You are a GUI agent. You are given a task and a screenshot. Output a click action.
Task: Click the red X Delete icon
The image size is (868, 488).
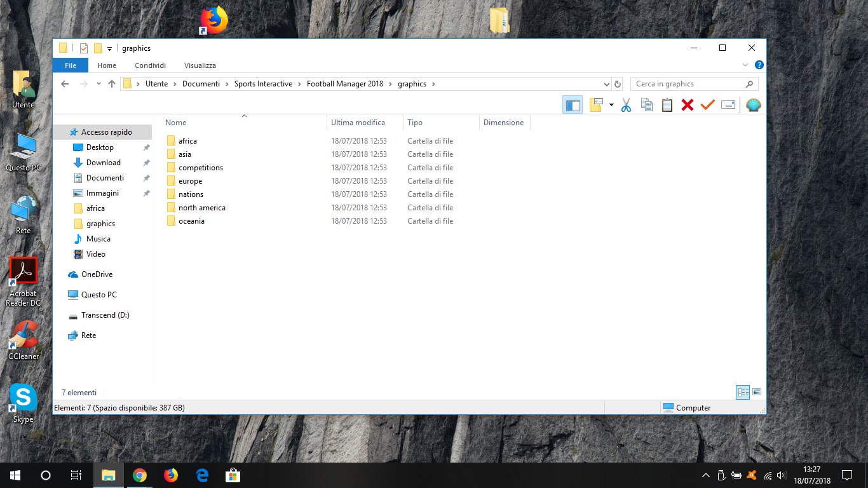click(x=688, y=105)
